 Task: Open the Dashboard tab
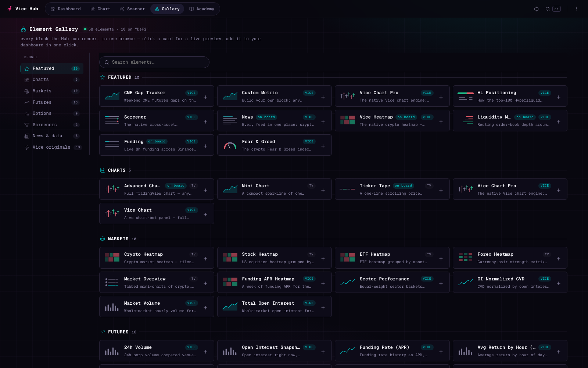66,9
